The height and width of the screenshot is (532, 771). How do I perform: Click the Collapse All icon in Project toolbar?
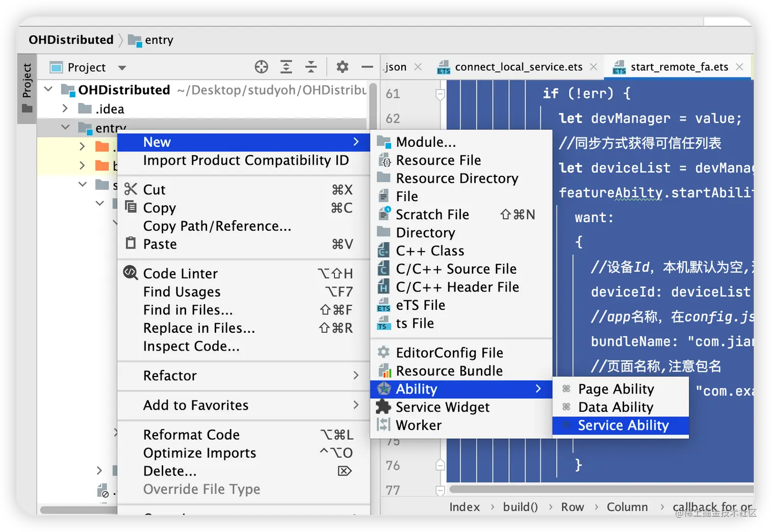311,67
